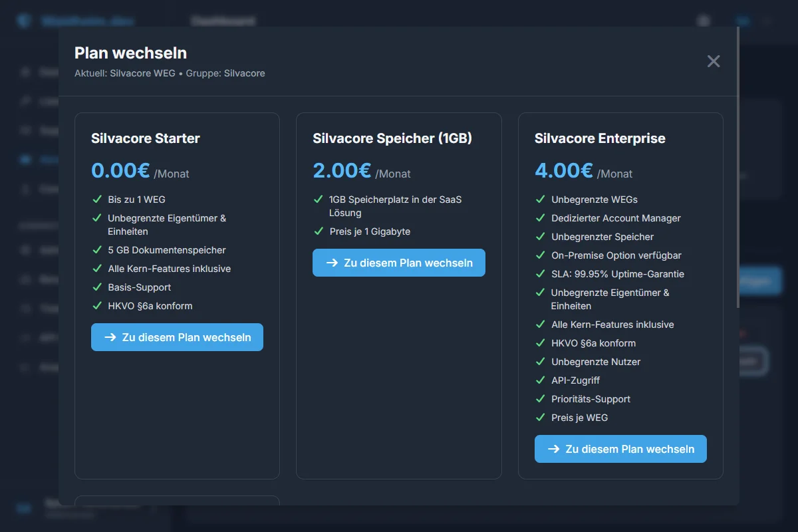The width and height of the screenshot is (798, 532).
Task: Click checkmark beside "Preis je 1 Gigabyte"
Action: point(319,231)
